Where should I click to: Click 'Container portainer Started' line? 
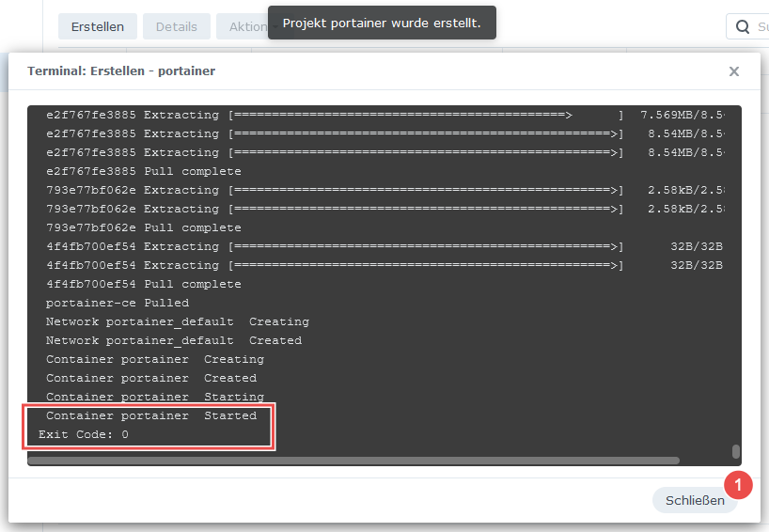click(151, 415)
